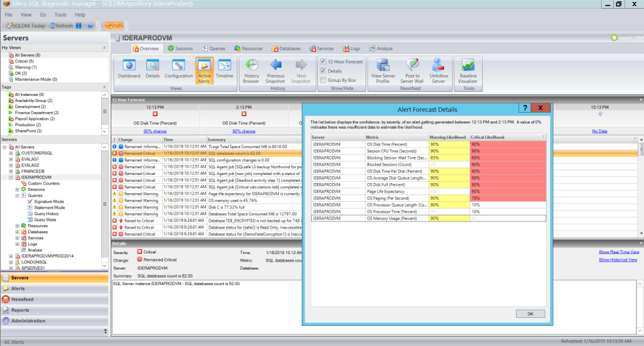The height and width of the screenshot is (346, 644).
Task: Go to the Previous Snapshot
Action: [276, 71]
